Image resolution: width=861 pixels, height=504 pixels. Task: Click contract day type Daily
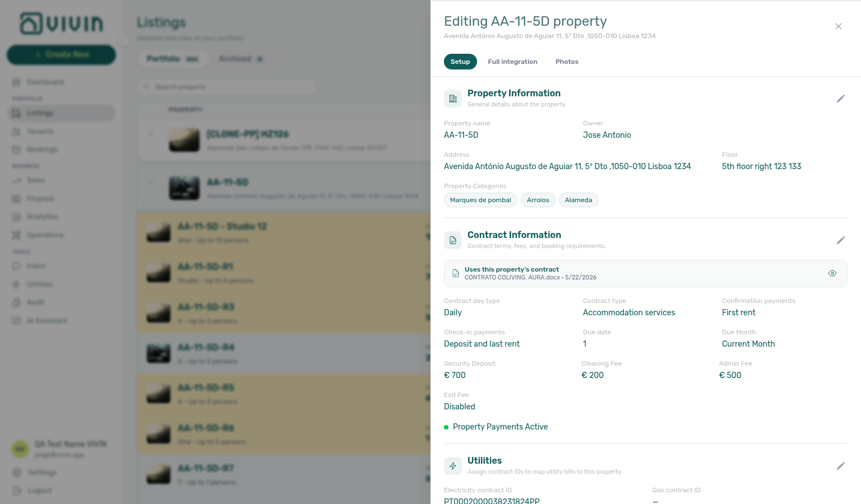point(453,312)
